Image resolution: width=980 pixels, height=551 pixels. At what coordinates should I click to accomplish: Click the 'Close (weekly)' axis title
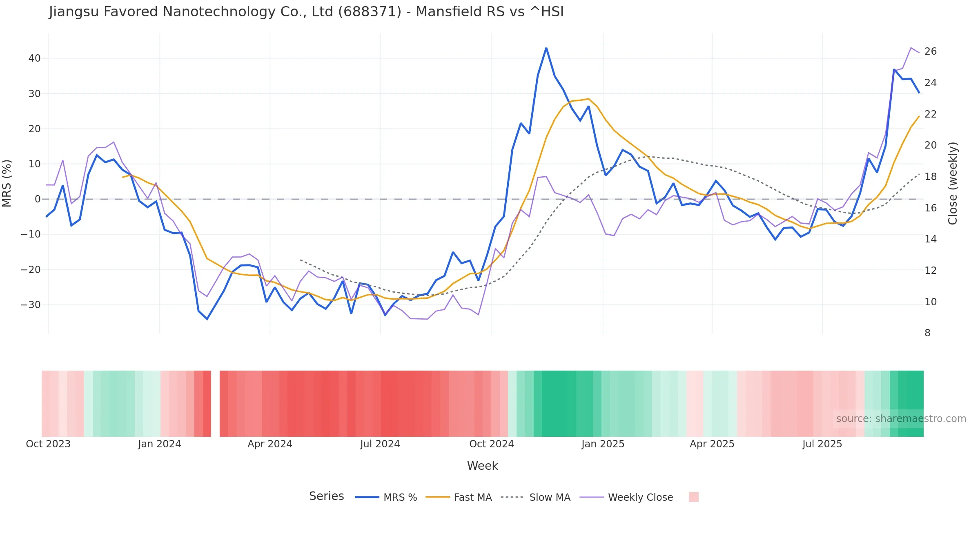pyautogui.click(x=953, y=183)
